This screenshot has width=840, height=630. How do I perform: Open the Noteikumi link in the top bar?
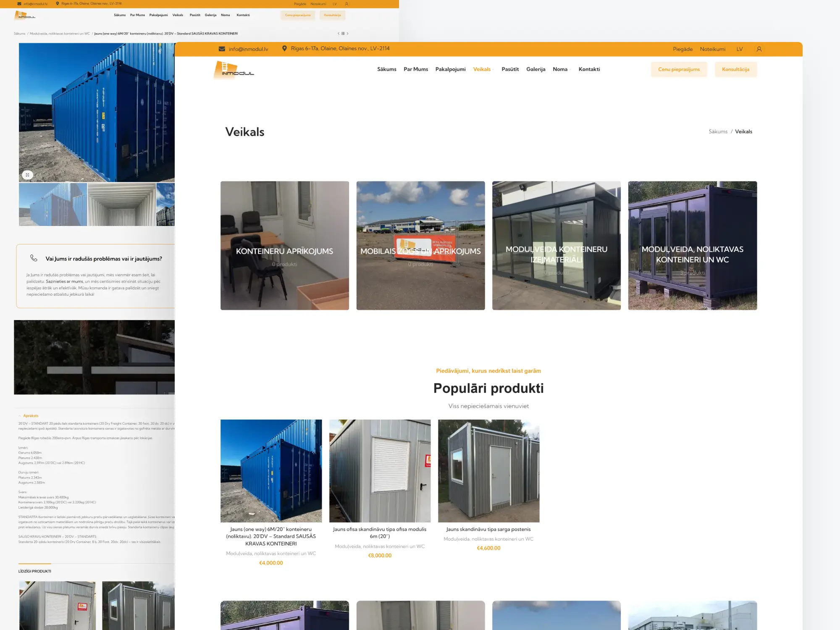pyautogui.click(x=713, y=49)
